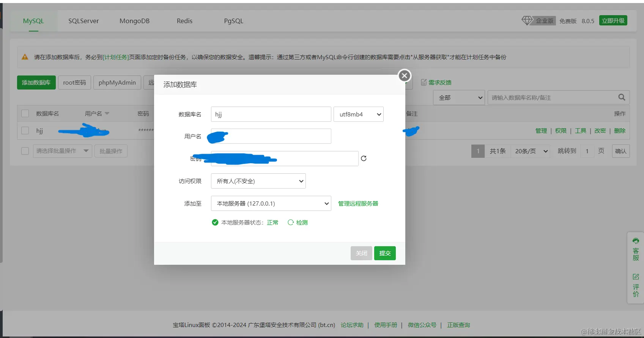Toggle the batch operation row checkbox

pyautogui.click(x=25, y=151)
